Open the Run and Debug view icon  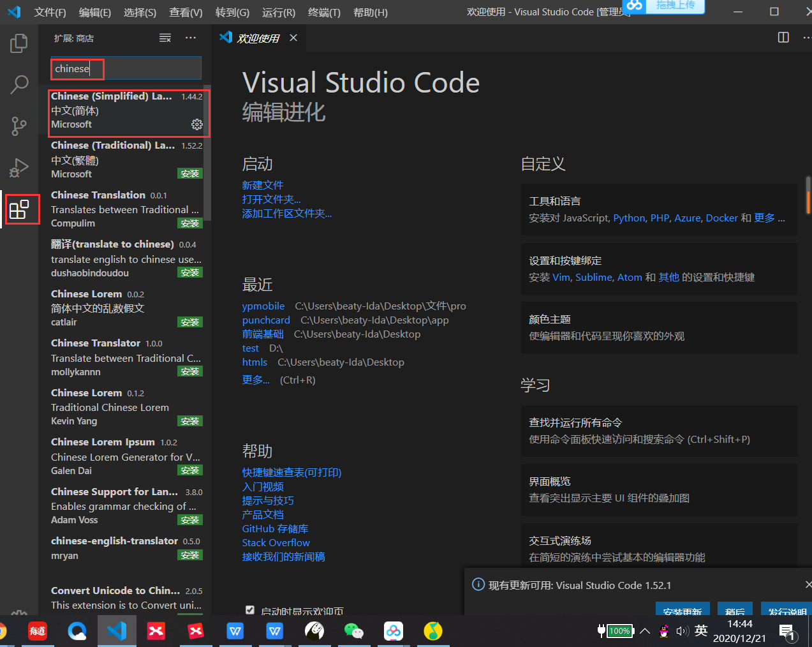click(19, 168)
